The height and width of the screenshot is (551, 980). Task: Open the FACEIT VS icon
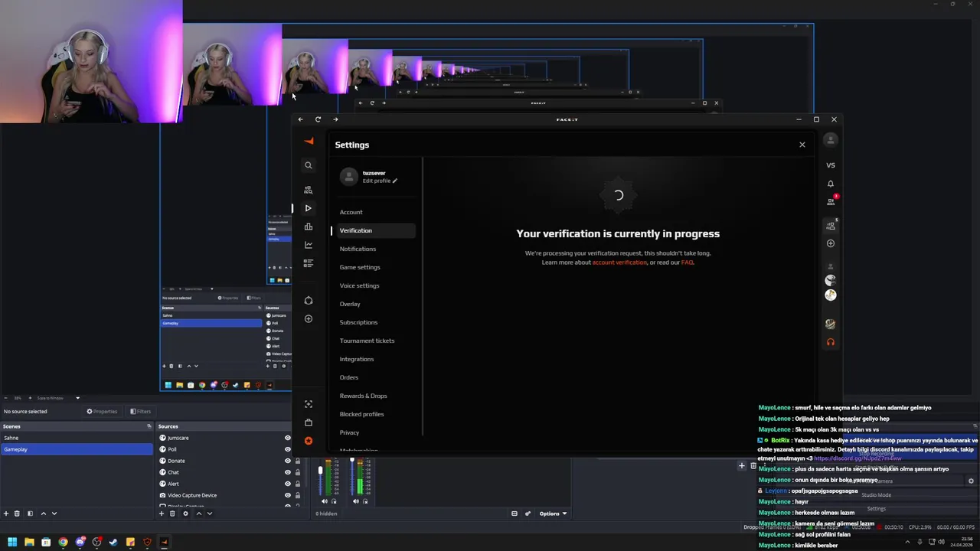click(x=831, y=165)
